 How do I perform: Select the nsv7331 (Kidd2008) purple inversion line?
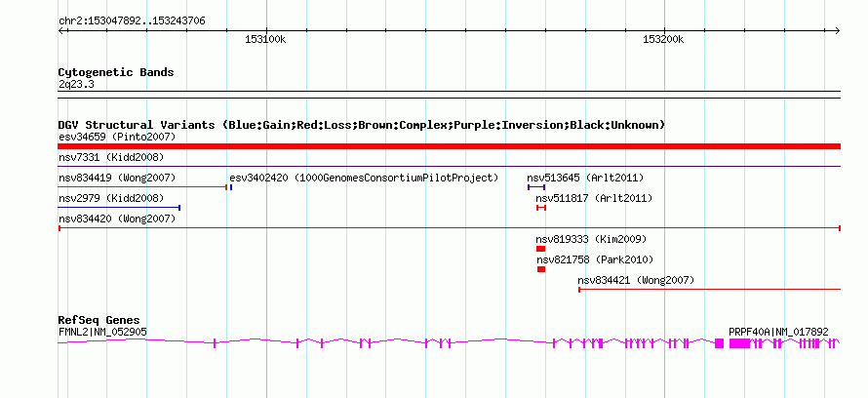click(449, 166)
